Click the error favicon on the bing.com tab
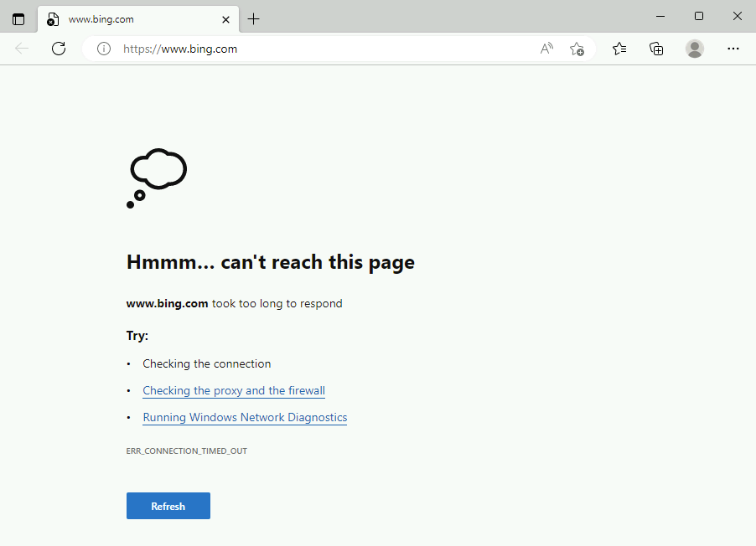Viewport: 756px width, 546px height. (52, 18)
